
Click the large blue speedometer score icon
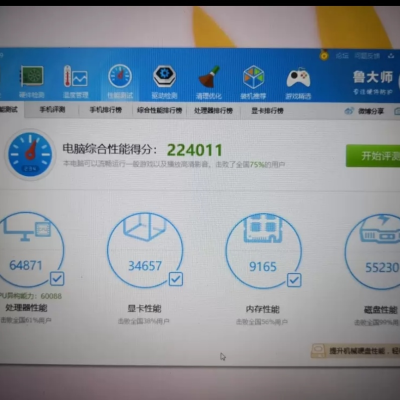tap(30, 154)
